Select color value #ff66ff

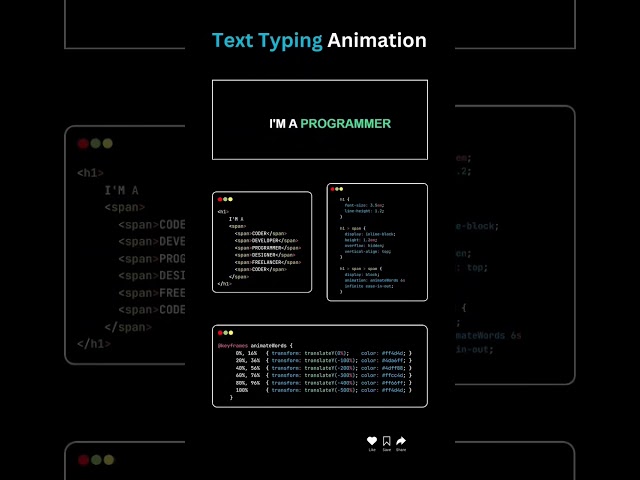pos(393,383)
